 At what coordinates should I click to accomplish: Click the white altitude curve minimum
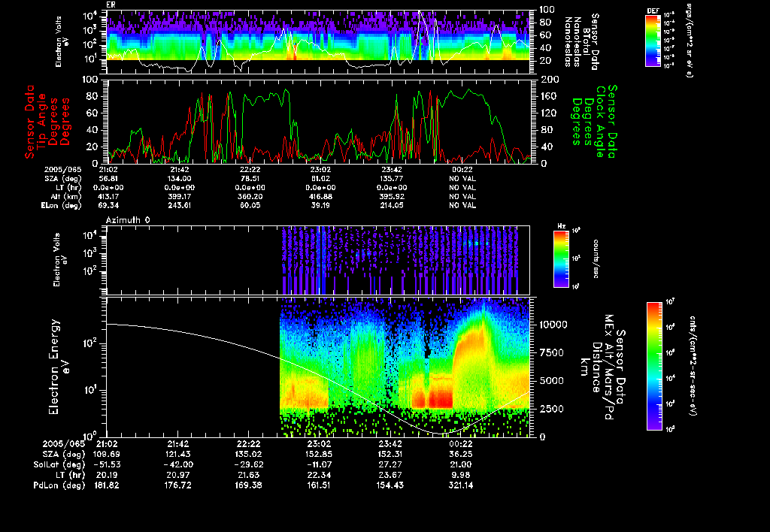click(441, 434)
